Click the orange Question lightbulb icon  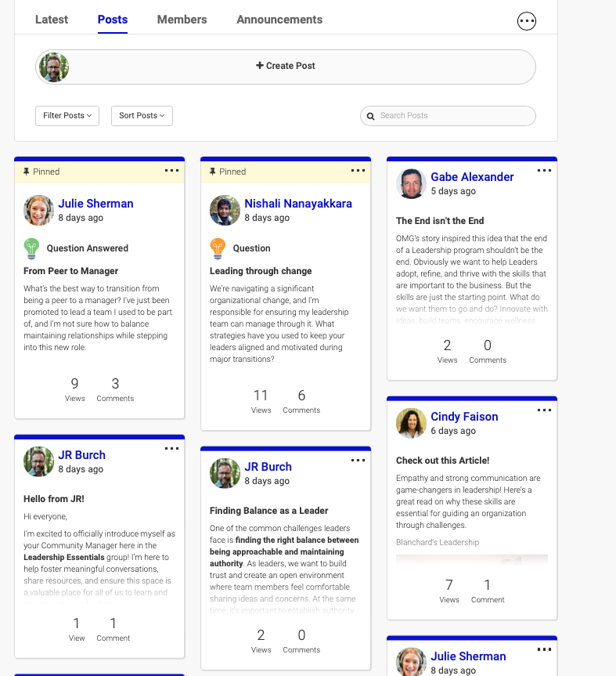218,248
